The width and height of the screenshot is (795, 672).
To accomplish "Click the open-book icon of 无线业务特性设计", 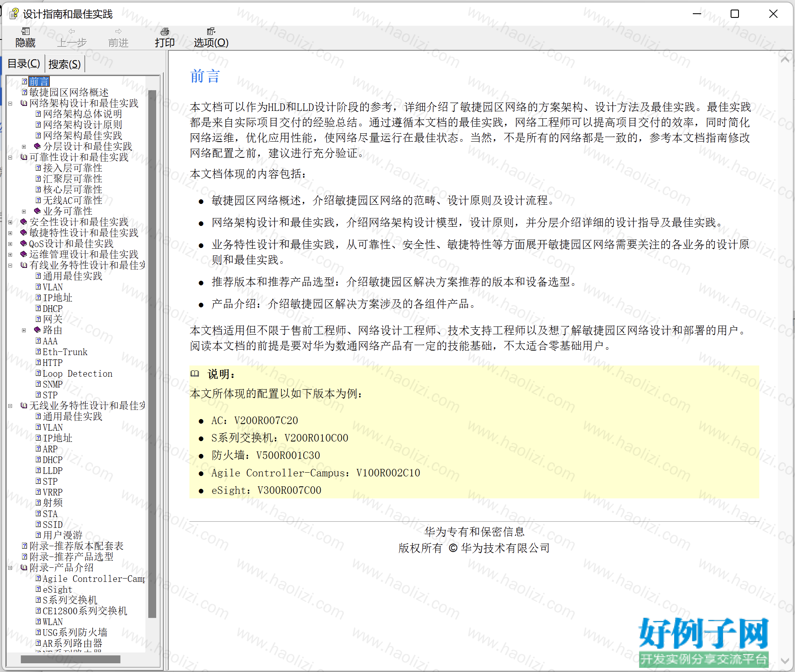I will 24,405.
